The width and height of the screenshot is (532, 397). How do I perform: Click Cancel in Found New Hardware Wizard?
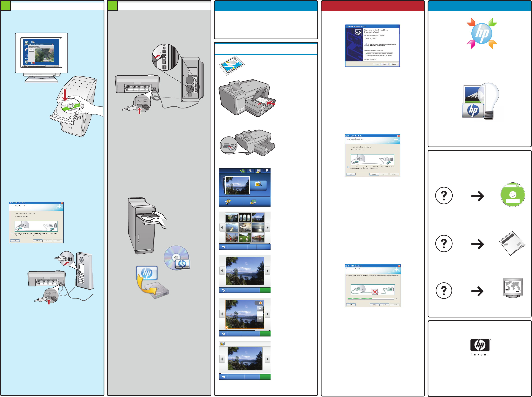coord(394,64)
